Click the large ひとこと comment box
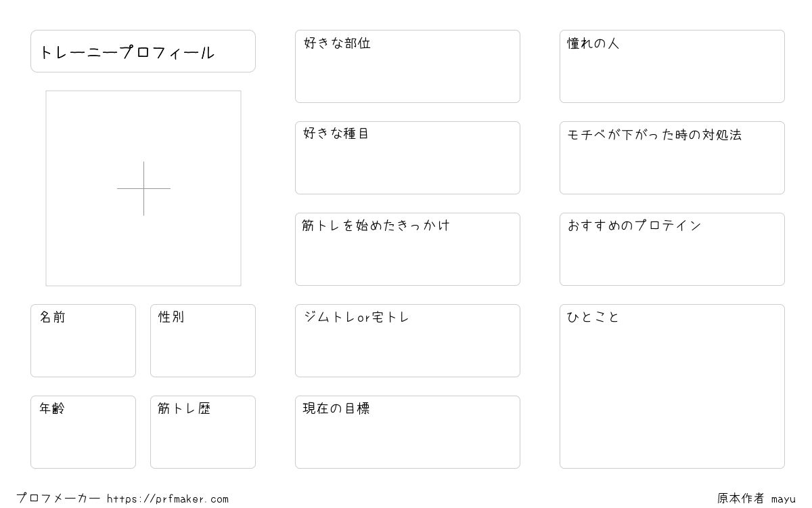The width and height of the screenshot is (812, 508). [x=672, y=386]
